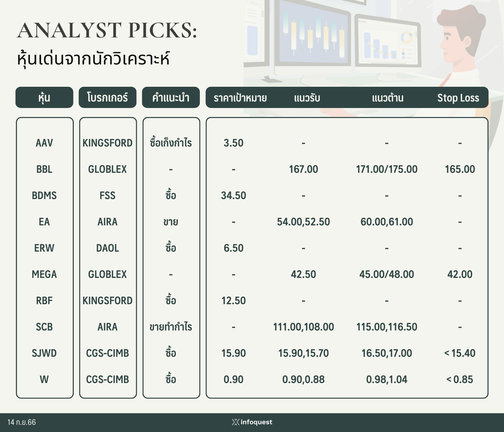Image resolution: width=504 pixels, height=432 pixels.
Task: Click the MEGA support value 42.50
Action: pyautogui.click(x=303, y=274)
